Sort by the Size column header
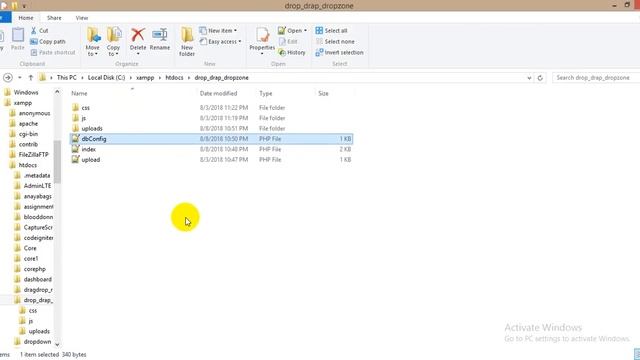Viewport: 640px width, 360px height. pos(323,93)
